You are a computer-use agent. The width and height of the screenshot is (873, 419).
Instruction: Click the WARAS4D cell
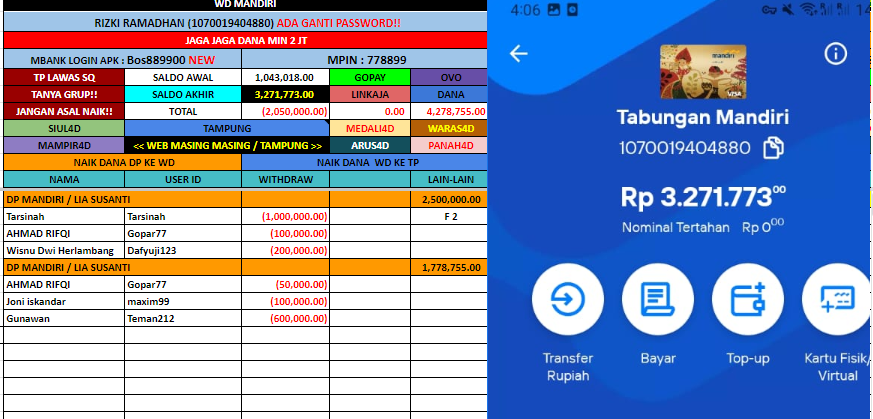click(x=449, y=129)
